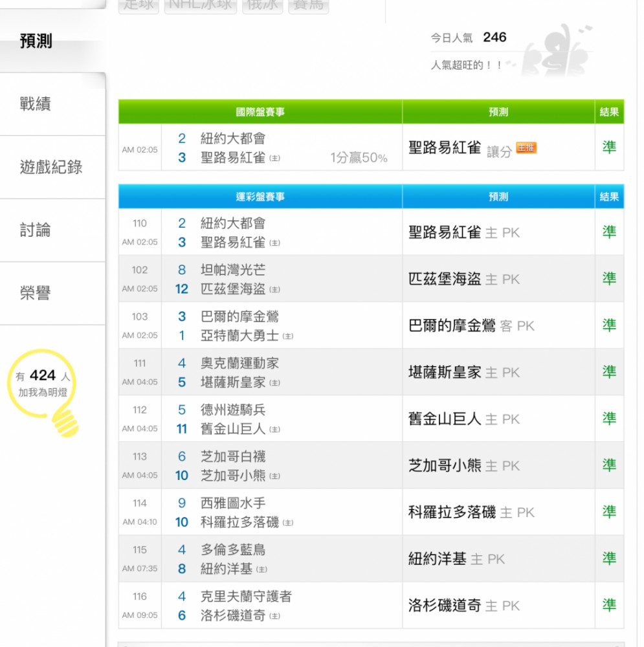Select 紐約大都會 in the 國際盤 table
This screenshot has height=647, width=644.
(x=233, y=138)
